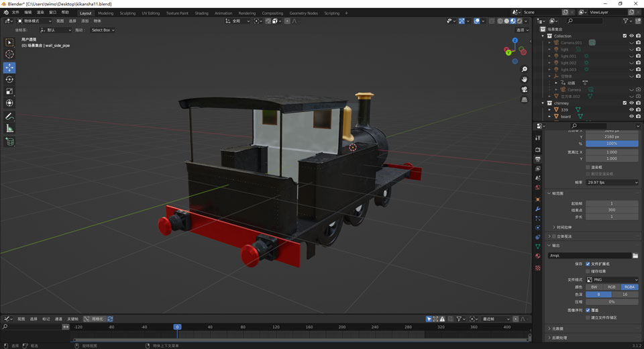Set color depth to 16
This screenshot has width=644, height=349.
(x=625, y=294)
